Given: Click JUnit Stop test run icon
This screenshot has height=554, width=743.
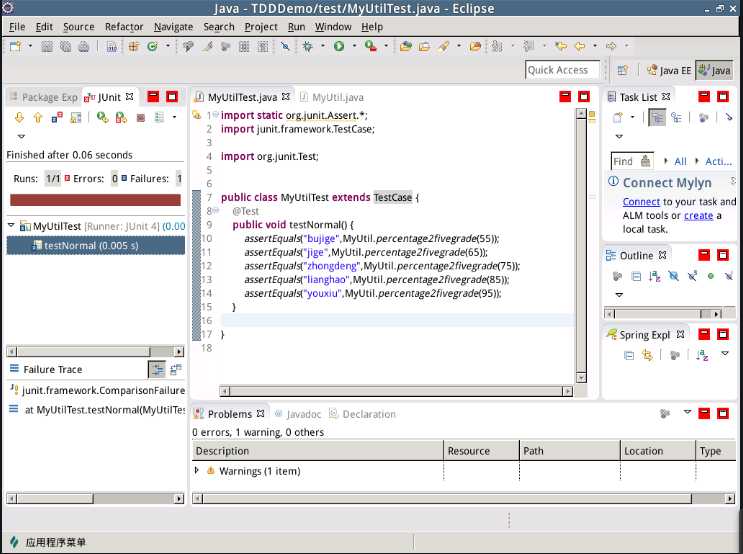Looking at the screenshot, I should click(141, 118).
